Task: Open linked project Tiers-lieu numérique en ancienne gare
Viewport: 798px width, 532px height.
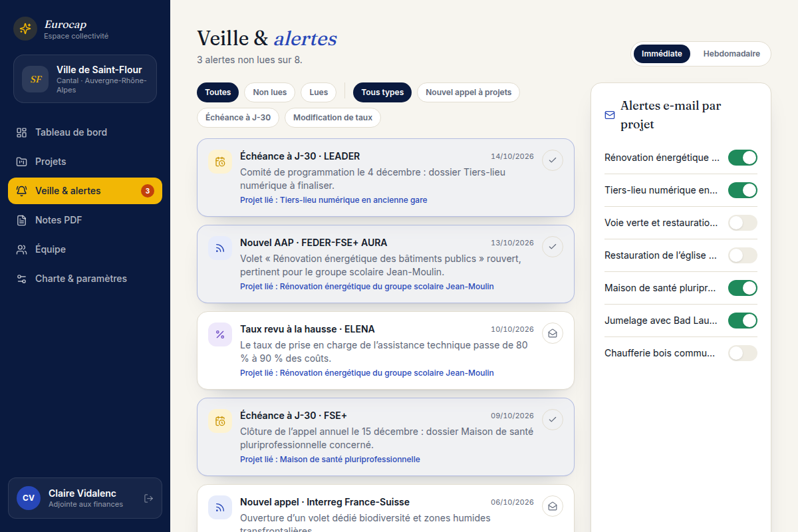Action: (x=334, y=199)
